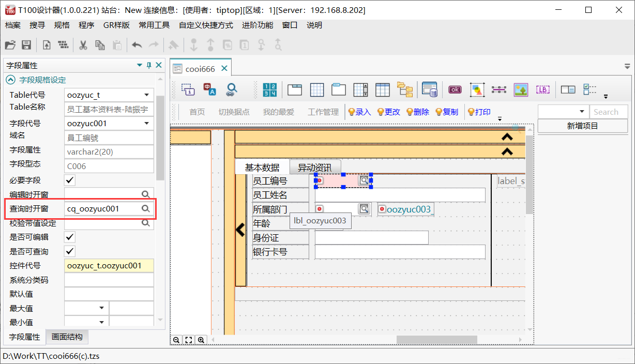This screenshot has height=364, width=635.
Task: Select the grid layout tool
Action: pos(317,89)
